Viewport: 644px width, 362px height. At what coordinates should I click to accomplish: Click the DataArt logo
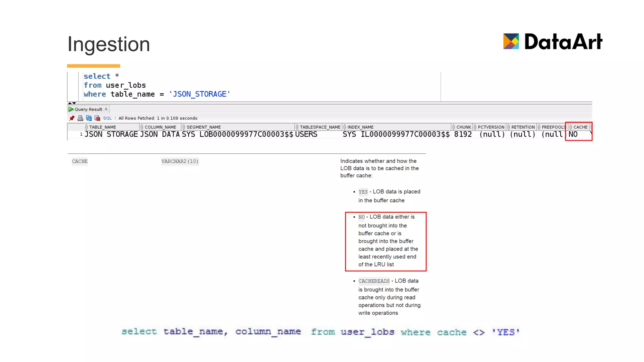pos(552,41)
